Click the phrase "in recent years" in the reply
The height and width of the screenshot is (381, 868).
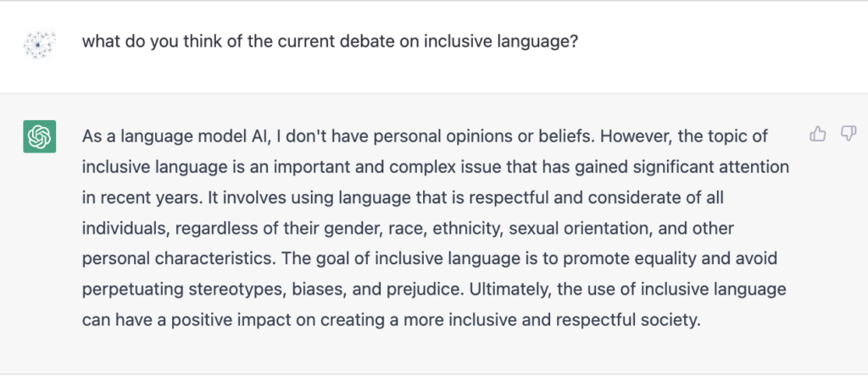click(x=142, y=197)
